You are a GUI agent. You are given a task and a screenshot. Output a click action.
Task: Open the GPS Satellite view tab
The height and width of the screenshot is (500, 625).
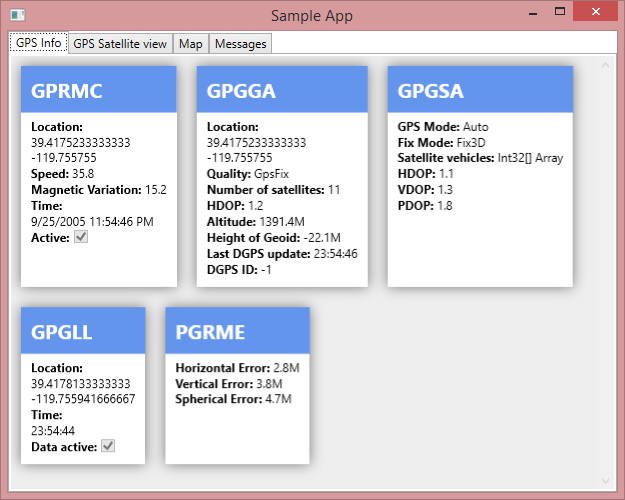click(x=120, y=43)
